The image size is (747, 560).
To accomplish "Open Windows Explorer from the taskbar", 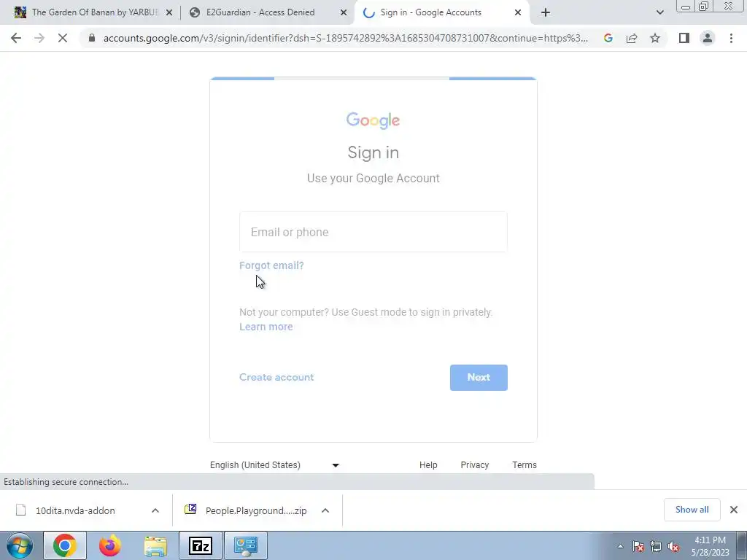I will coord(155,545).
